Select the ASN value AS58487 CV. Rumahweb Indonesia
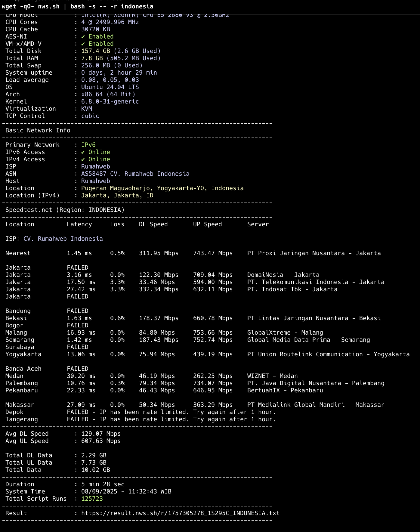The width and height of the screenshot is (420, 532). 135,174
